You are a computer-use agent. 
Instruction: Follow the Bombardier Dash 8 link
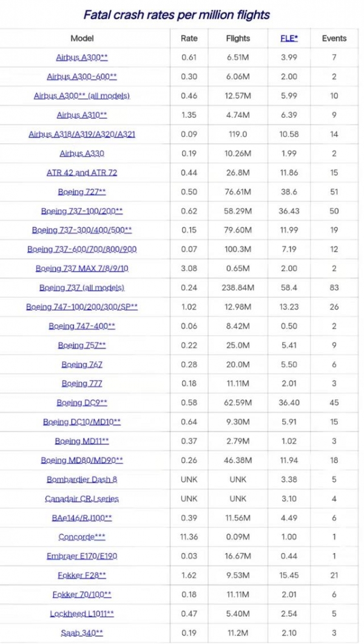click(82, 480)
